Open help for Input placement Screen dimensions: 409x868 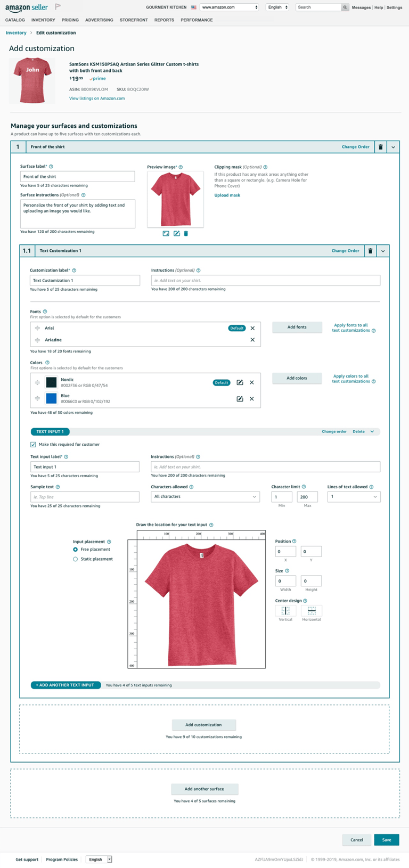click(109, 542)
